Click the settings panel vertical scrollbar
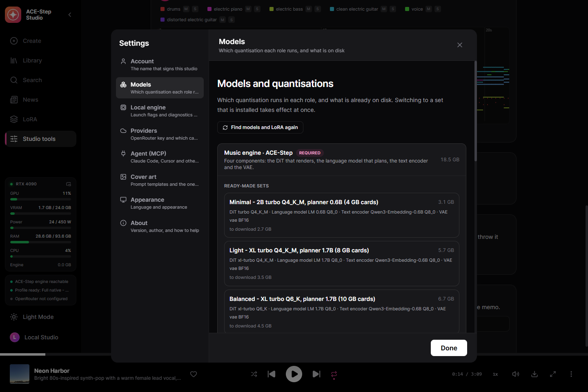 tap(475, 111)
